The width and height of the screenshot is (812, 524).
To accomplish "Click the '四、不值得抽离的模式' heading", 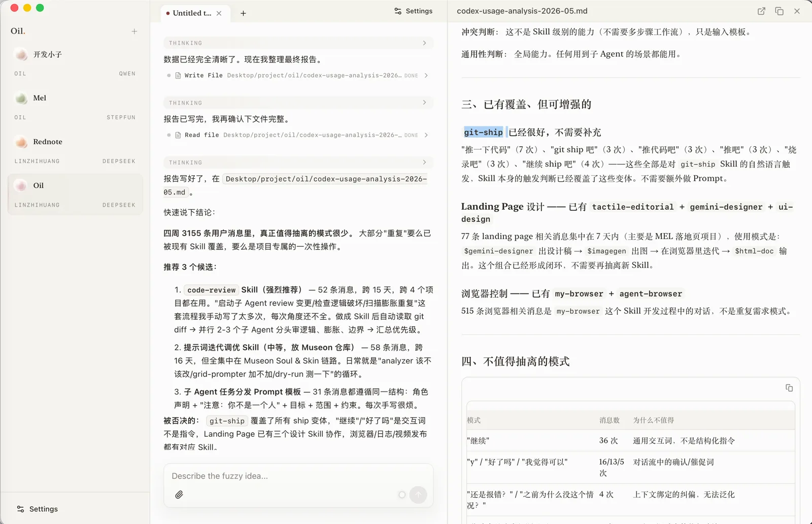I will click(x=515, y=361).
